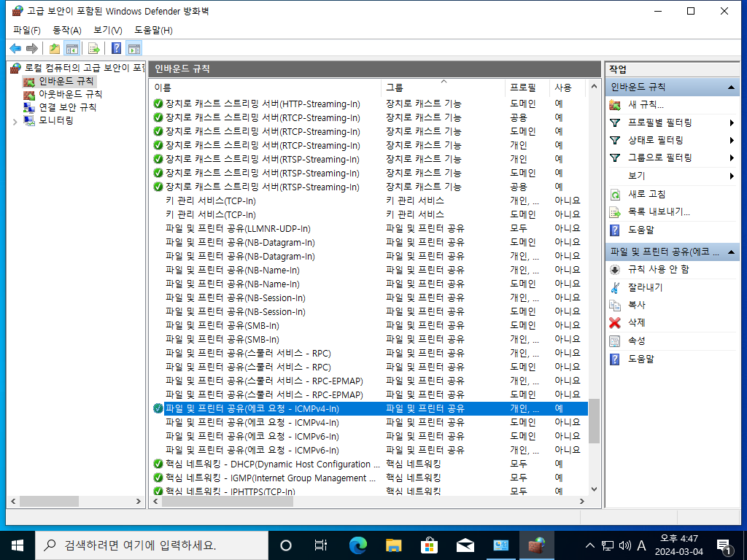Screen dimensions: 747x560
Task: Click the 새로 고침 refresh icon
Action: click(615, 194)
